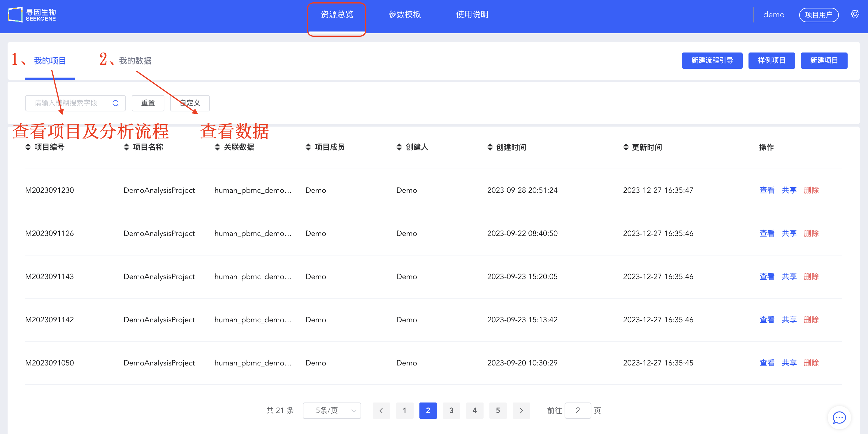868x434 pixels.
Task: Click the 自定义 button
Action: tap(190, 103)
